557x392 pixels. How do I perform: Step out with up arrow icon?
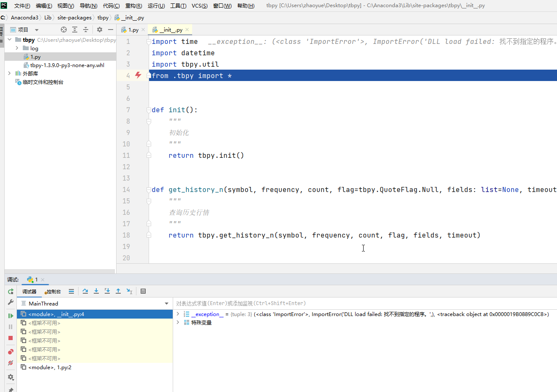point(118,291)
